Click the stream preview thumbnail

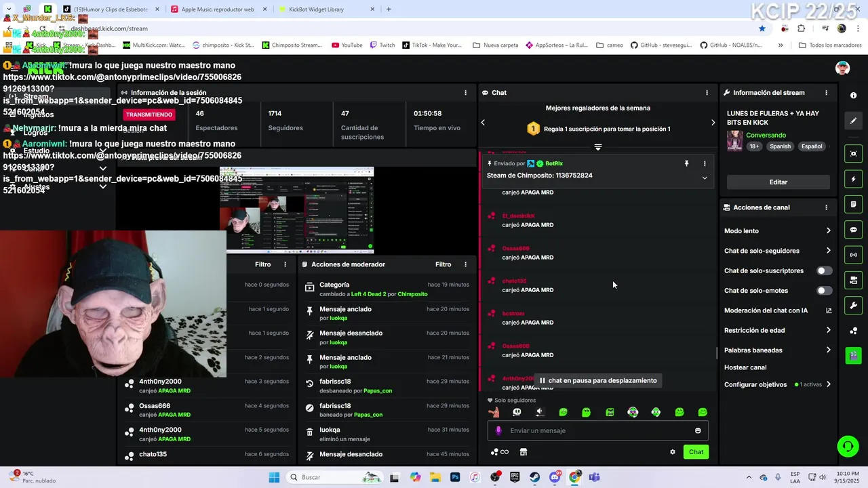point(296,210)
